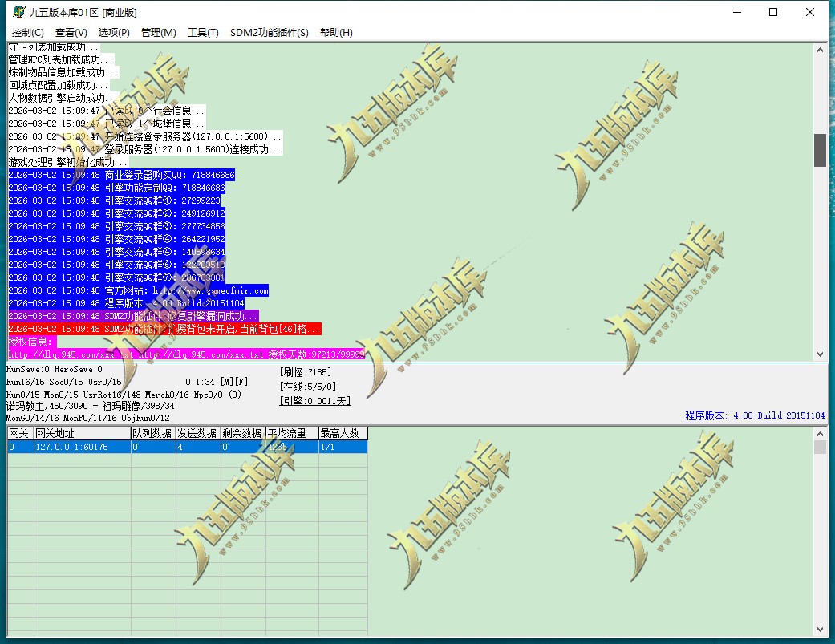The image size is (835, 644).
Task: Click the 诺玛教主,450/3090 status line
Action: pos(90,406)
